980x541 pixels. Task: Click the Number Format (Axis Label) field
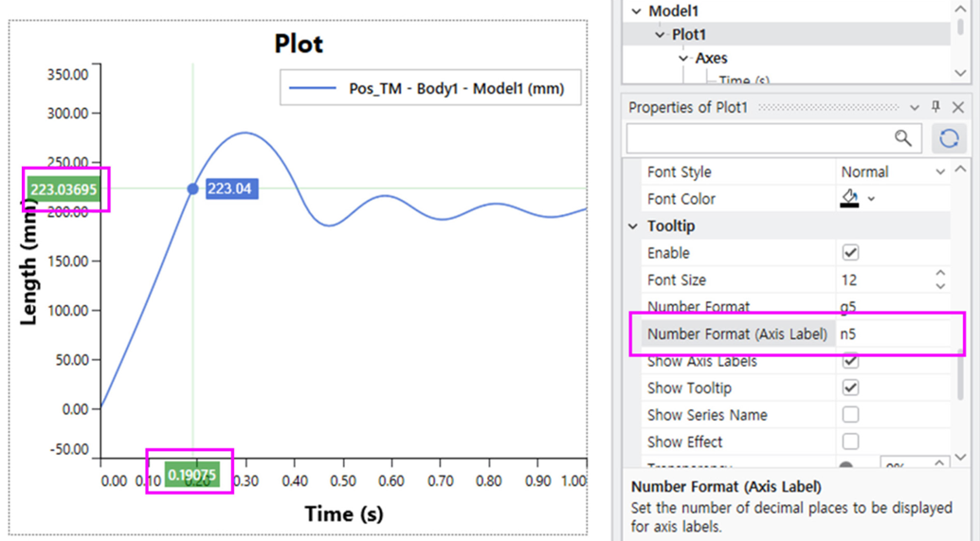(x=896, y=334)
